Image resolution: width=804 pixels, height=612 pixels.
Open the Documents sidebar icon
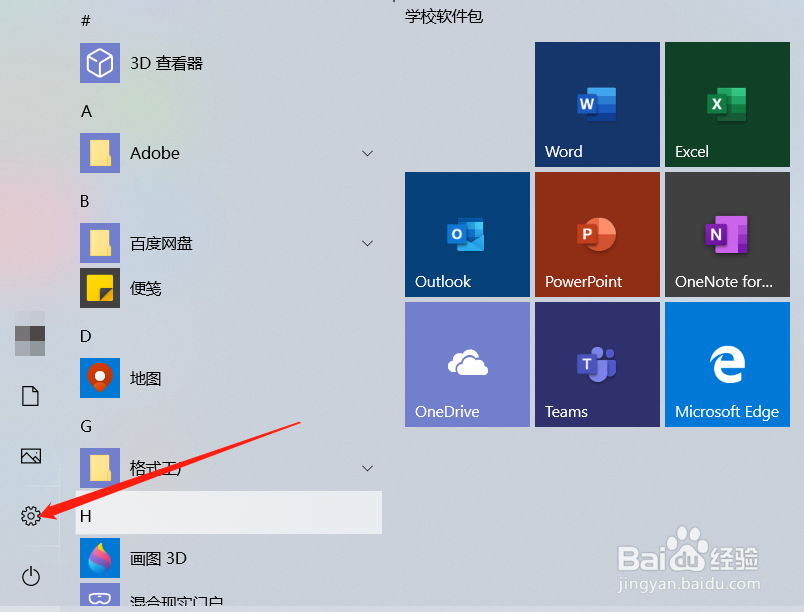[30, 396]
